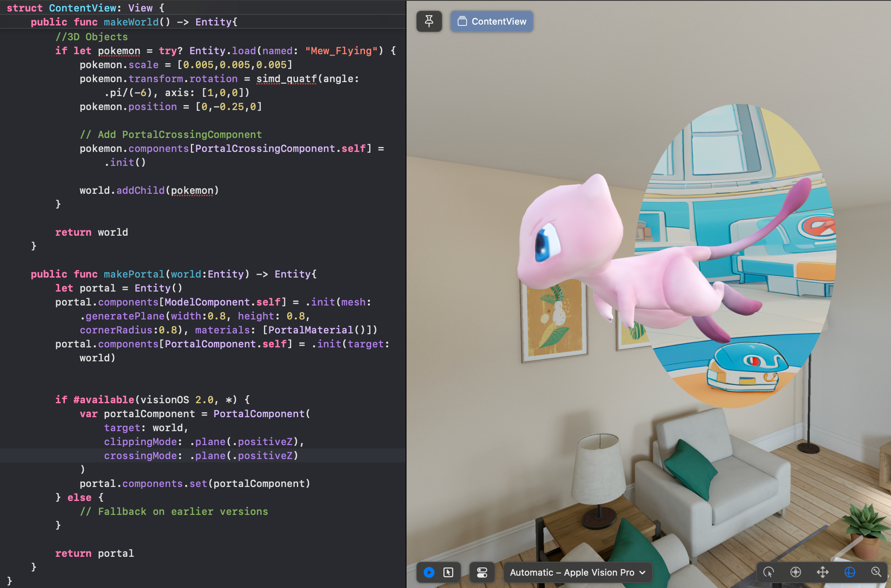Click cornerRadius:0.8 parameter in code
The image size is (891, 588).
pos(128,330)
